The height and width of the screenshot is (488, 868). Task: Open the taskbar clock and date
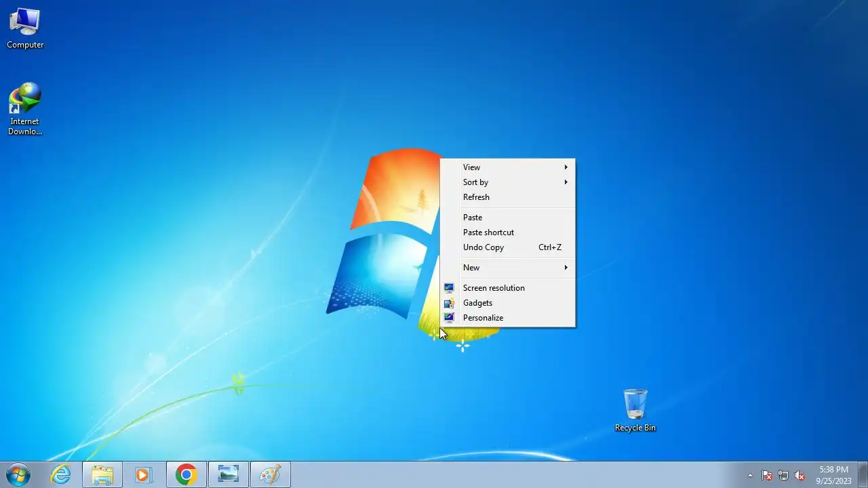click(x=833, y=475)
